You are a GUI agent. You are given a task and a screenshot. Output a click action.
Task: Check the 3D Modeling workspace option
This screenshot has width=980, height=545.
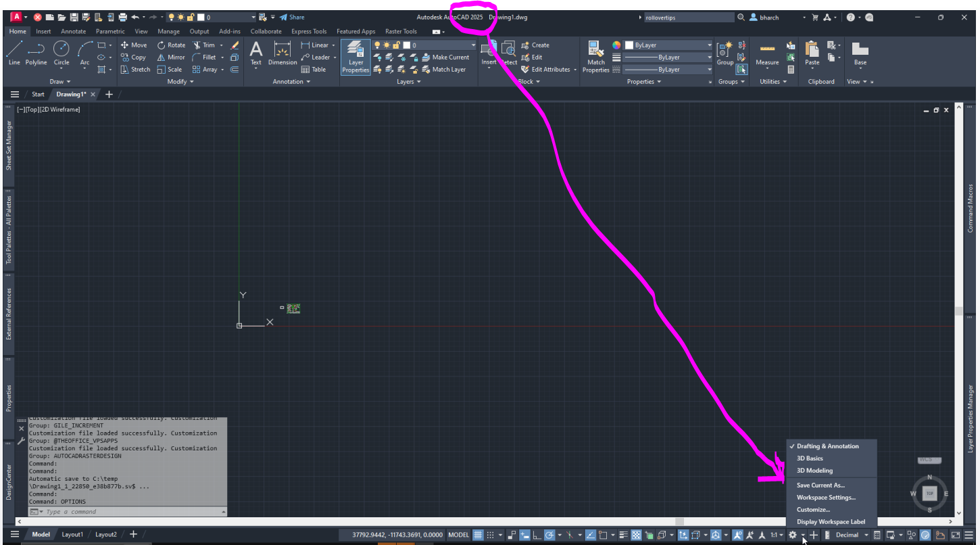pyautogui.click(x=814, y=470)
